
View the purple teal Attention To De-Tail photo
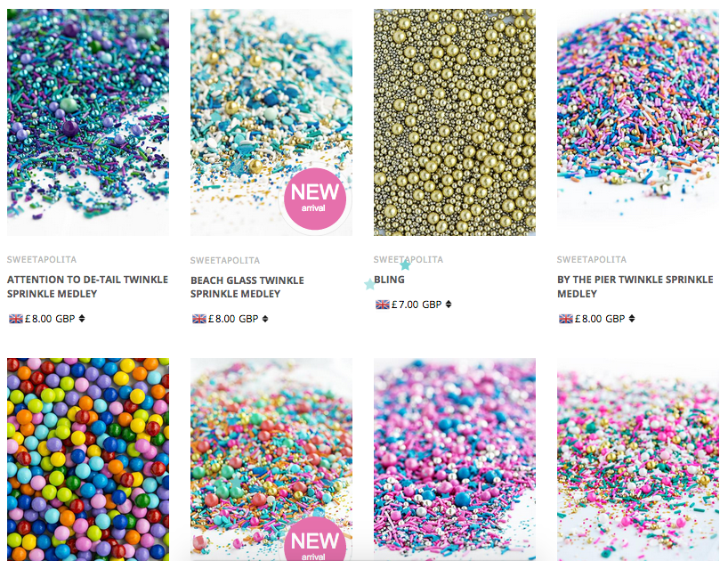pos(88,122)
